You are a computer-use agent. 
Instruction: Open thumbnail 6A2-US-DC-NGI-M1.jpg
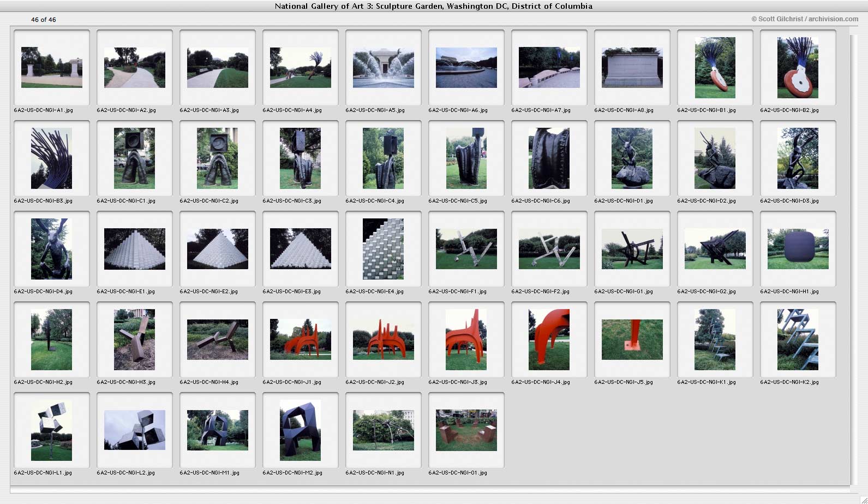(218, 430)
